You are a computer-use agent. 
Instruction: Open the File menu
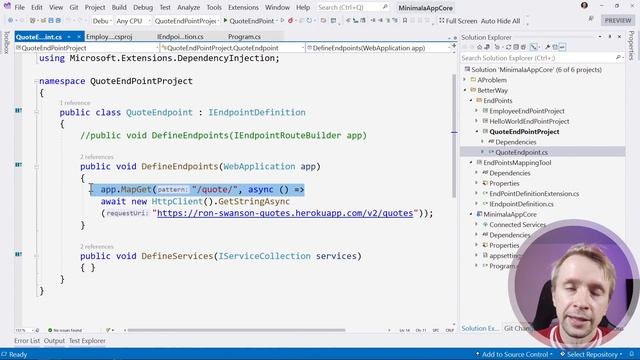(x=20, y=7)
